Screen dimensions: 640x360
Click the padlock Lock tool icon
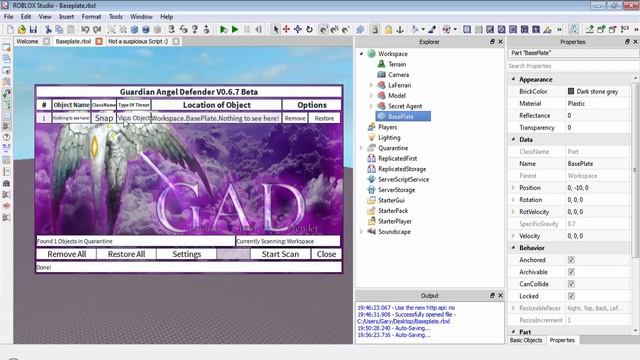pos(388,29)
